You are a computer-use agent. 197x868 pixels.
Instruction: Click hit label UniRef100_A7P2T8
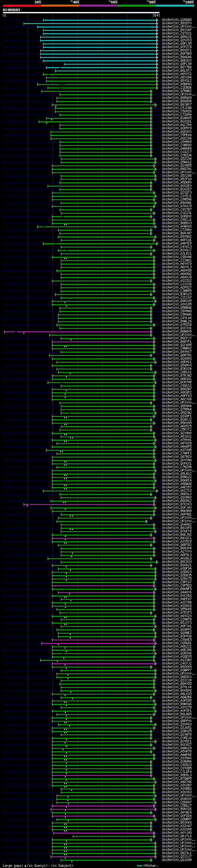click(177, 47)
